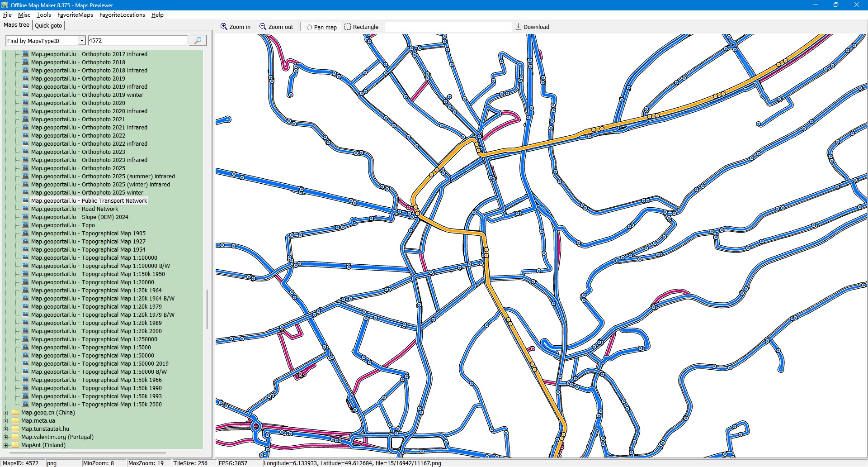The image size is (868, 467).
Task: Click the Download arrow icon
Action: coord(519,27)
